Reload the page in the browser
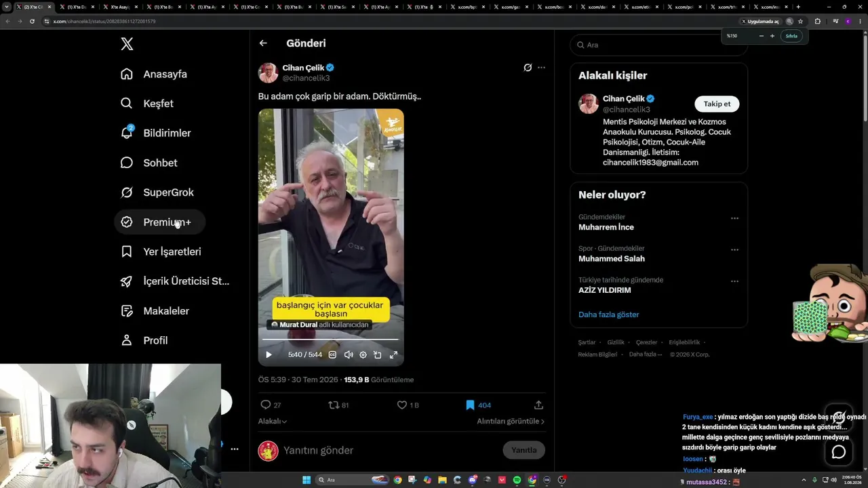Image resolution: width=868 pixels, height=488 pixels. click(31, 21)
